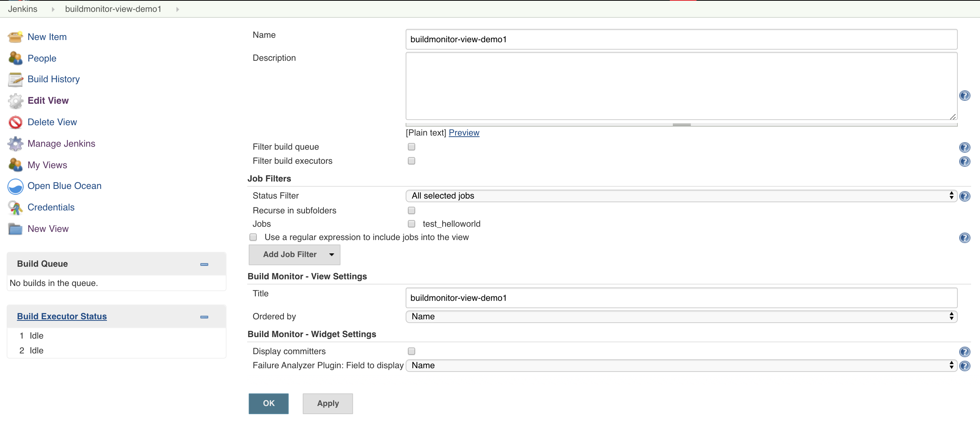Click the OK button

[268, 403]
